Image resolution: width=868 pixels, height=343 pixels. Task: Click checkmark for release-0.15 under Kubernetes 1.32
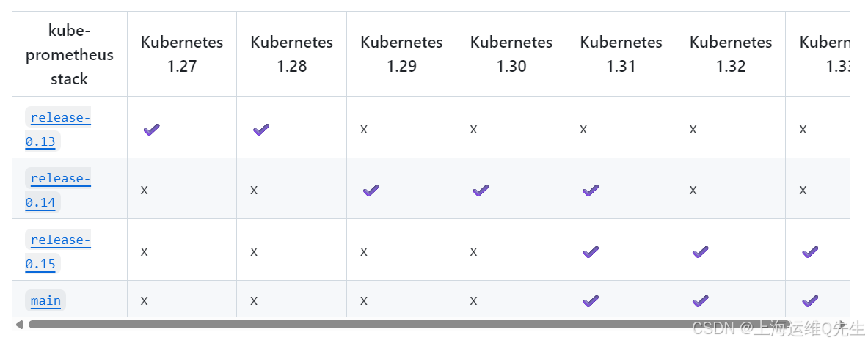pos(700,252)
